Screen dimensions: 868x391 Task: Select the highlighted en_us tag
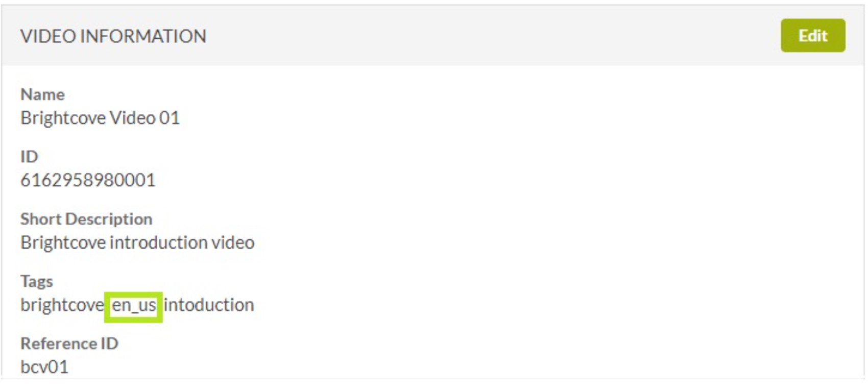click(x=134, y=305)
